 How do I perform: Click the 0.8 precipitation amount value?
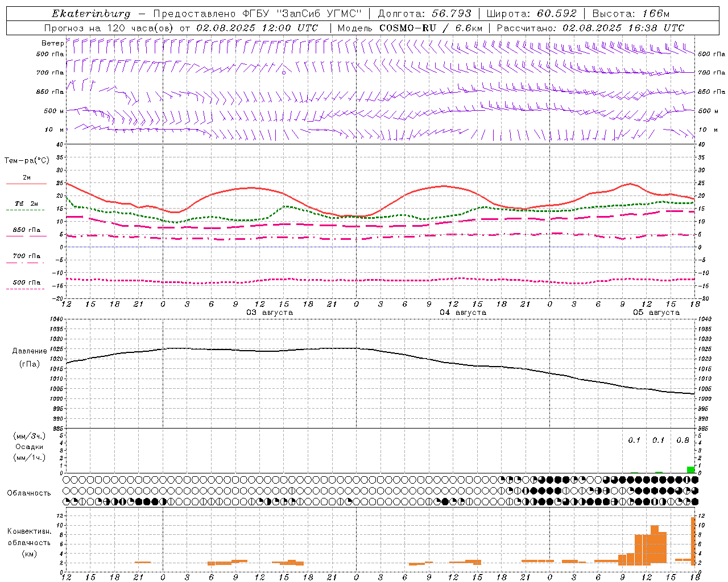(x=682, y=440)
